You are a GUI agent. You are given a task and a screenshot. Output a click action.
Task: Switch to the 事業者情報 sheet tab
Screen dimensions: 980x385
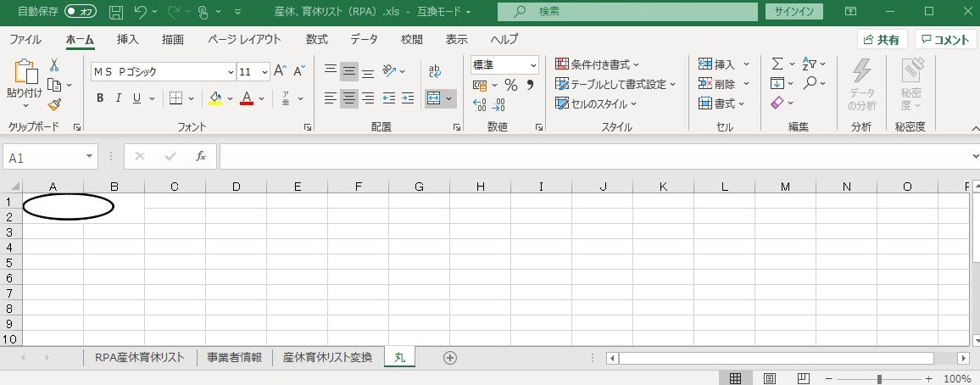tap(234, 358)
